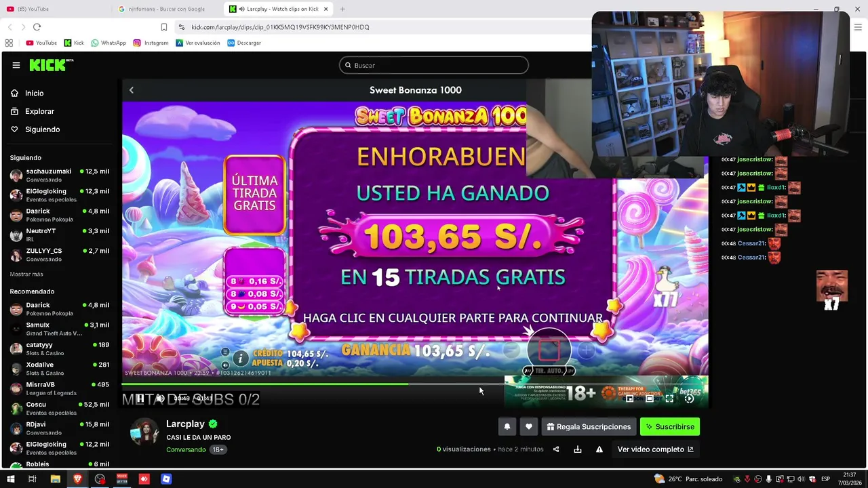
Task: Click the green Suscribirse button
Action: 670,427
